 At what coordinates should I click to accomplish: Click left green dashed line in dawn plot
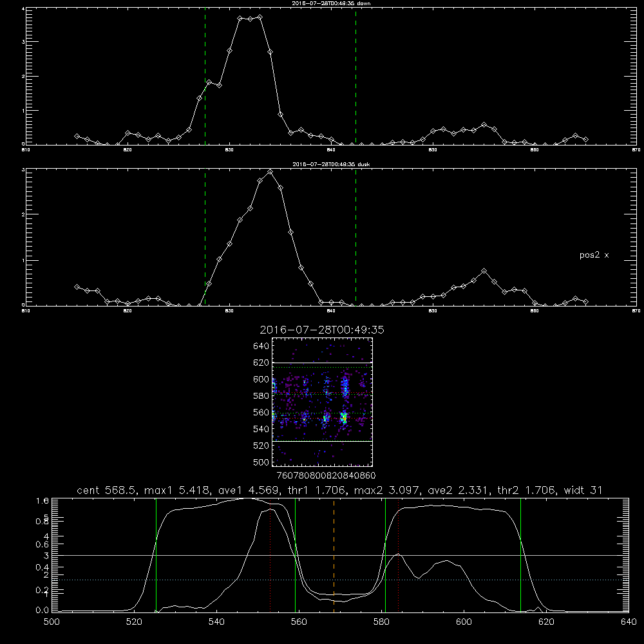205,76
